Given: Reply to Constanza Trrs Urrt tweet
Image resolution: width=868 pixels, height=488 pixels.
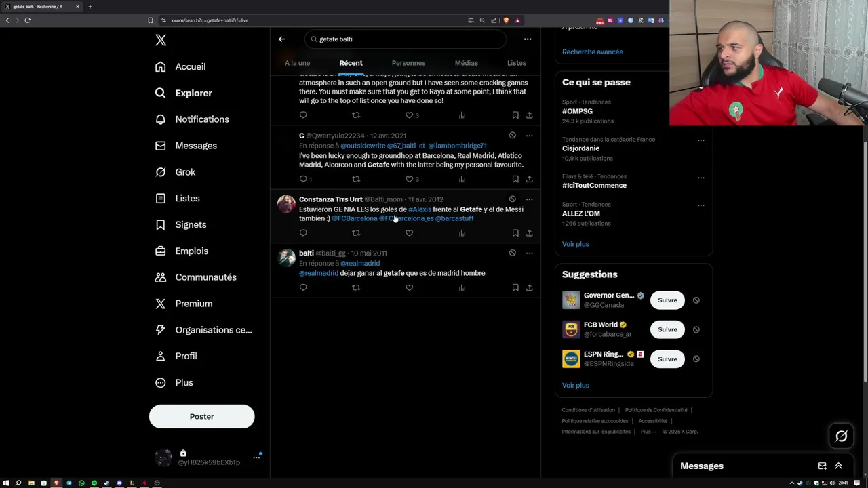Looking at the screenshot, I should pos(303,233).
